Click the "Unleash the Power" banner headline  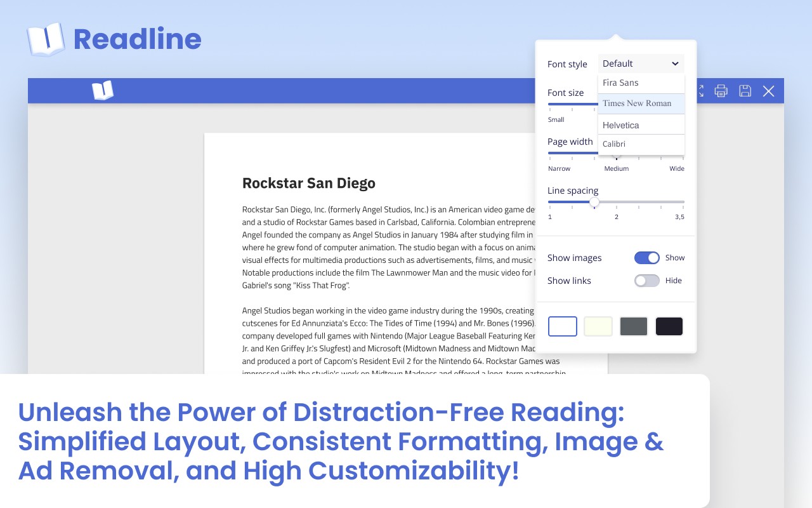click(x=341, y=441)
